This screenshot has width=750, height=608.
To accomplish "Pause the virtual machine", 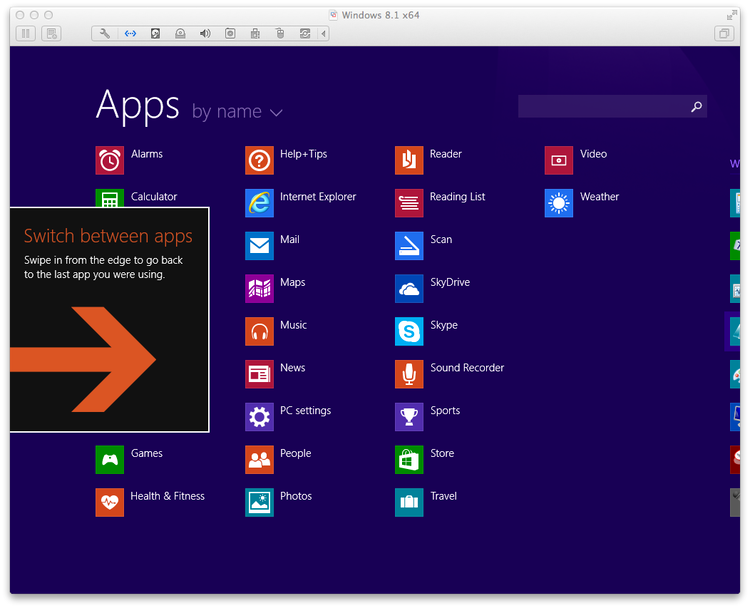I will (x=26, y=33).
